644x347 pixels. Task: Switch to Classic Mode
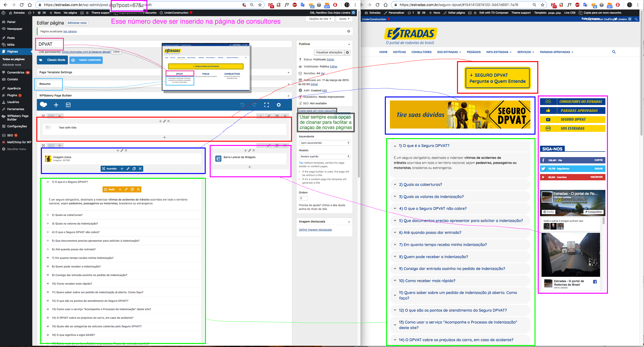point(52,60)
